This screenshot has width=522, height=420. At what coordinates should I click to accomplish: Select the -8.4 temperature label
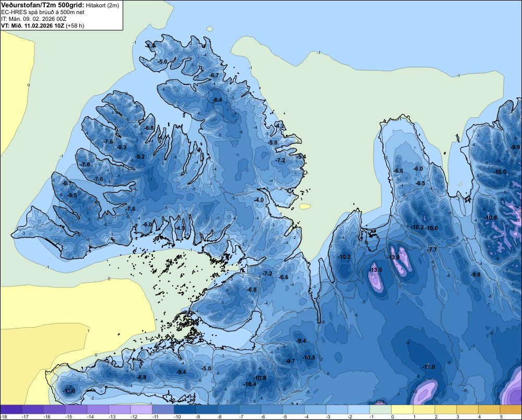[x=217, y=100]
